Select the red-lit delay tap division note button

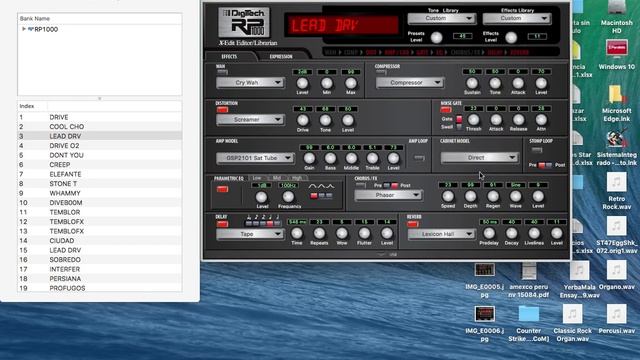[270, 223]
